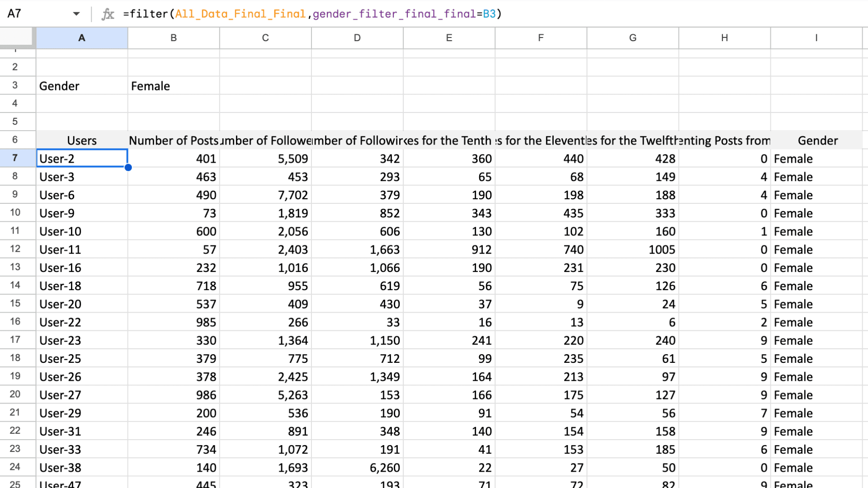Select the column D header
Image resolution: width=868 pixels, height=488 pixels.
(357, 38)
